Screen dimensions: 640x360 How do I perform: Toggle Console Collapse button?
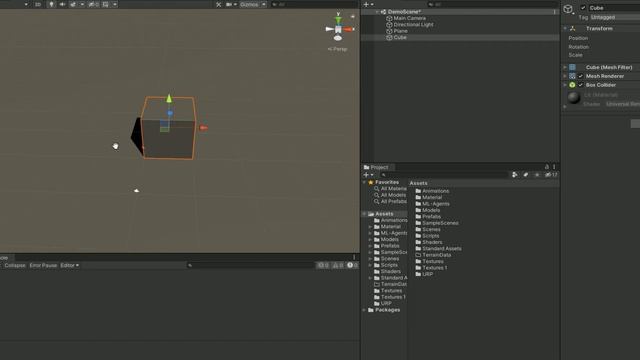pos(15,265)
